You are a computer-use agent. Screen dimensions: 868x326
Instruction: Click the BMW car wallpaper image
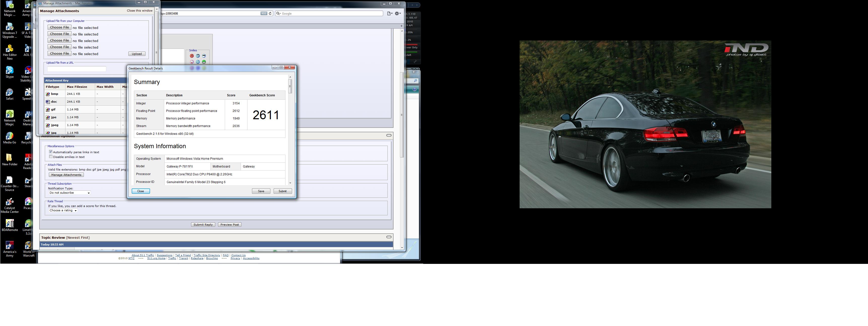point(645,124)
